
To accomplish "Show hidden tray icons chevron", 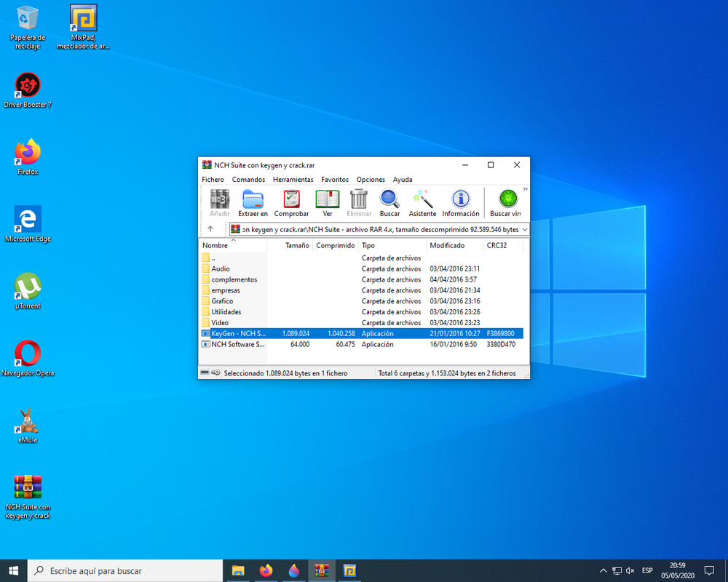I will [x=603, y=570].
